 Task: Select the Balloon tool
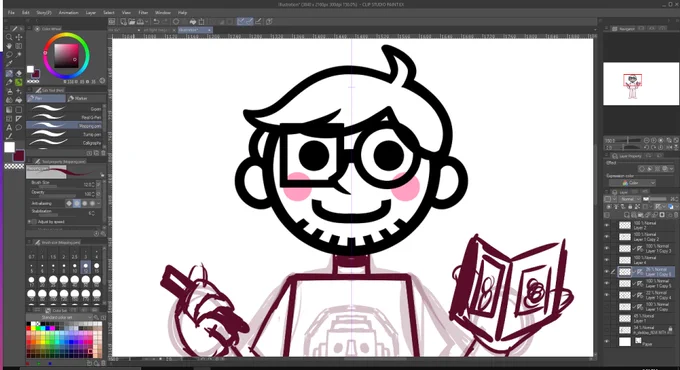19,128
